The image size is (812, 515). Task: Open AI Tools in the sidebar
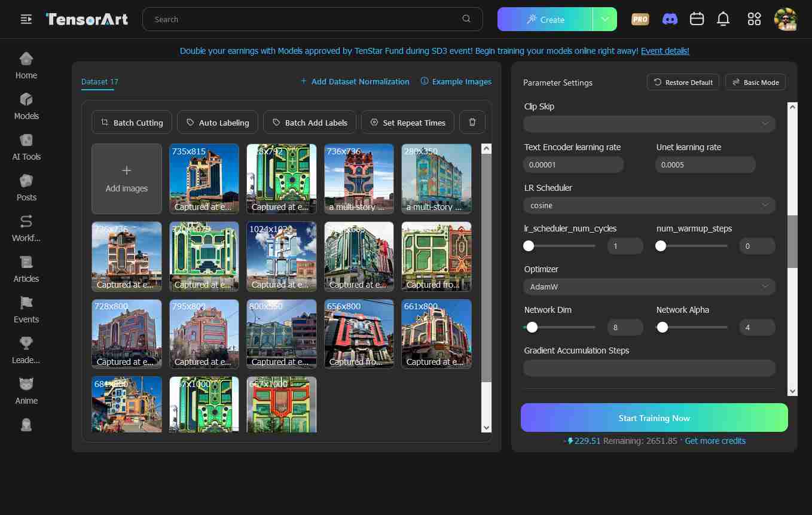click(26, 147)
